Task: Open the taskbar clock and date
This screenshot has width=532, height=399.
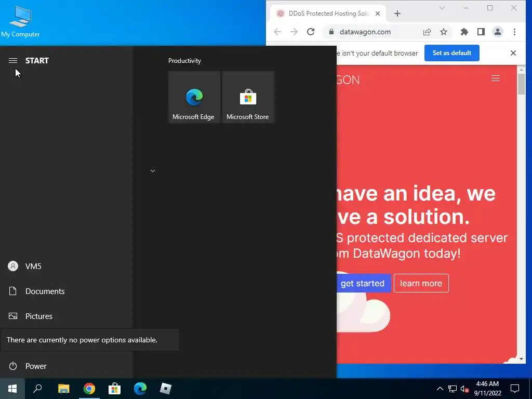Action: 487,389
